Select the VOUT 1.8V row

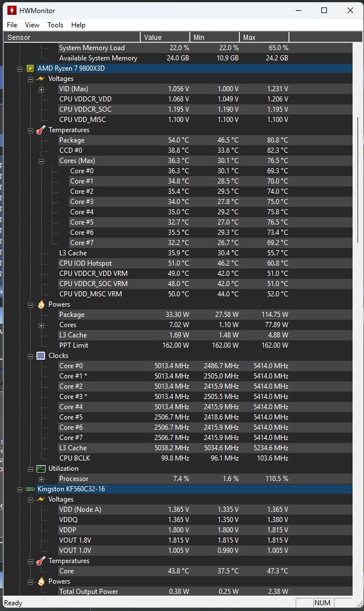coord(205,540)
